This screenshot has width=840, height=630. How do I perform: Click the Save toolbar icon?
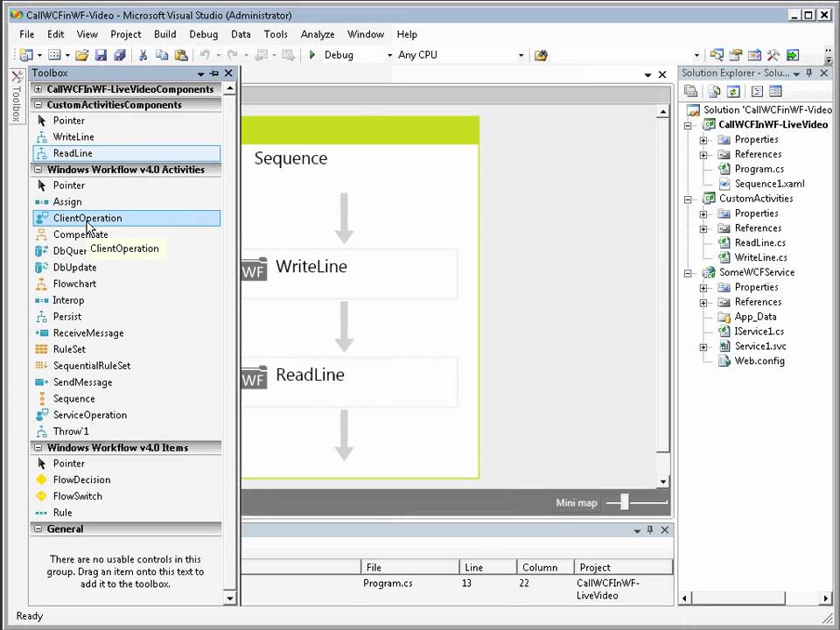[101, 54]
